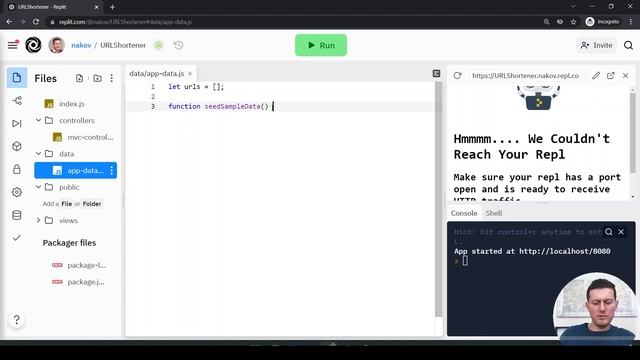
Task: Open the Debugger sidebar icon
Action: (17, 123)
